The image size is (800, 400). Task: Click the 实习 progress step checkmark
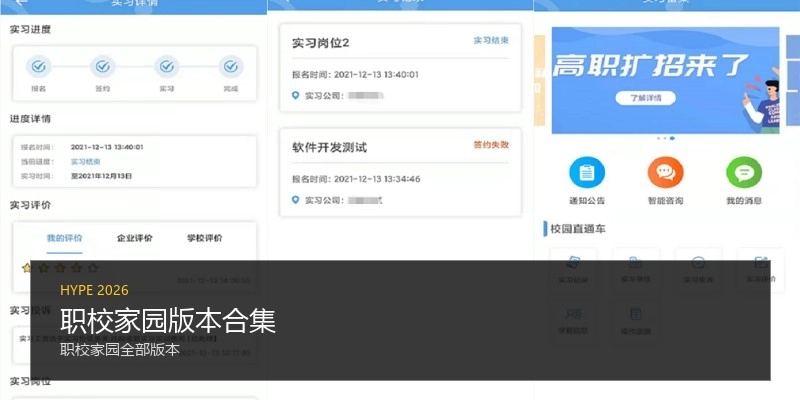pyautogui.click(x=167, y=67)
